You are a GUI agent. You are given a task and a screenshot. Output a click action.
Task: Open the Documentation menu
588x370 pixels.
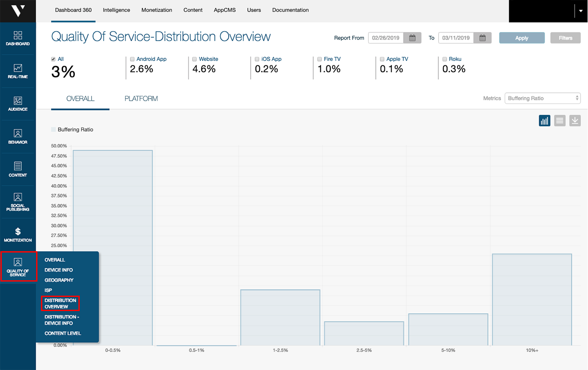pos(290,10)
